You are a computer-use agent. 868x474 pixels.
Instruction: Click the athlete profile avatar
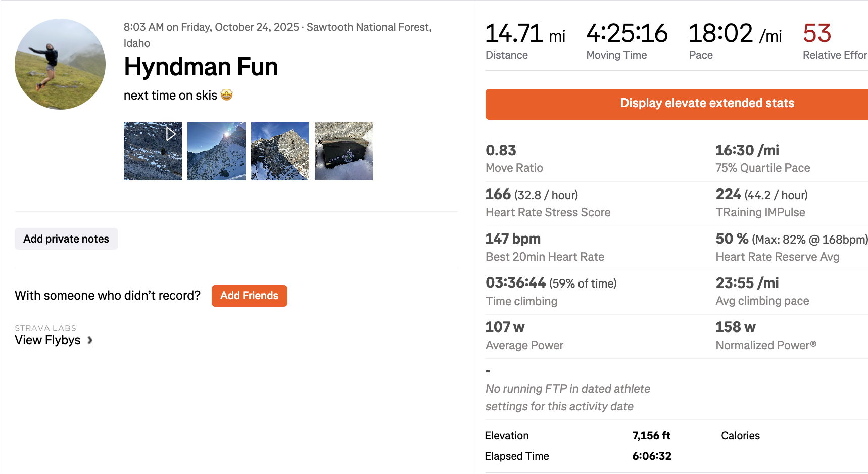(60, 64)
